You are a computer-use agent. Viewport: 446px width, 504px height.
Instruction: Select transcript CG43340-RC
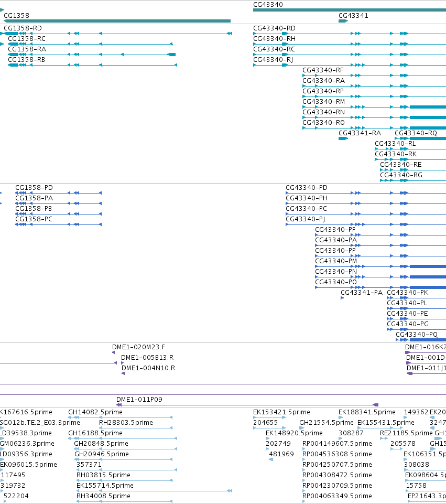[350, 55]
